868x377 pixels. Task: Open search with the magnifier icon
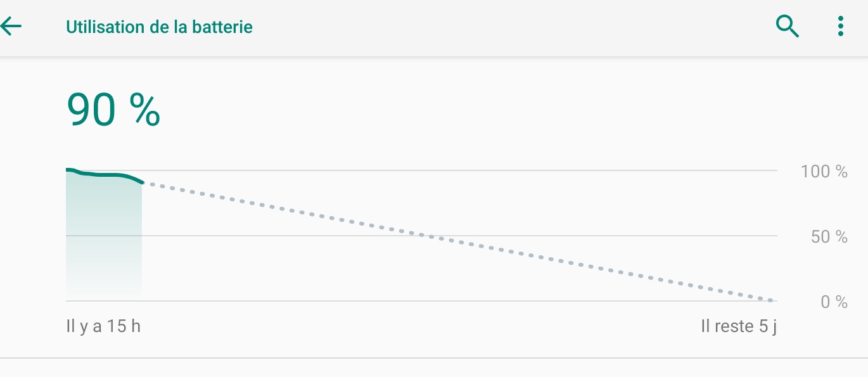coord(787,27)
